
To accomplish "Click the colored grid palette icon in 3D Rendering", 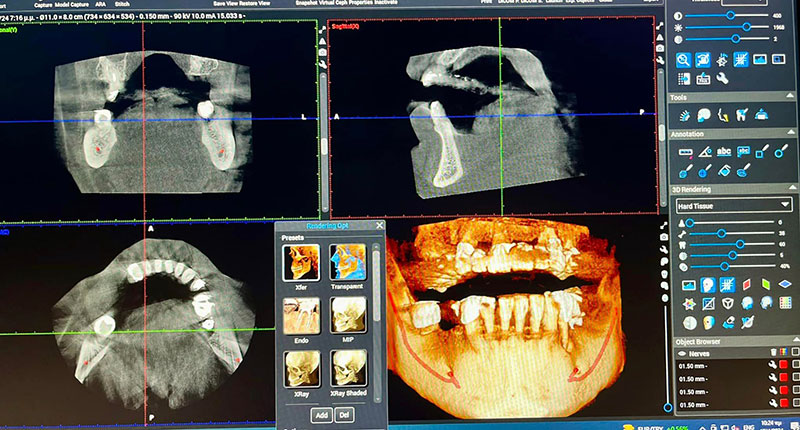I will [785, 303].
